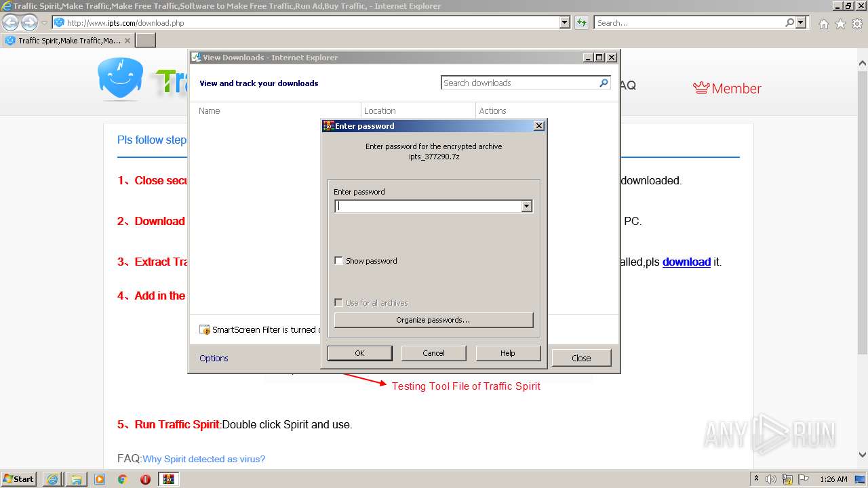Click the Show desktop button
This screenshot has height=488, width=868.
click(860, 479)
